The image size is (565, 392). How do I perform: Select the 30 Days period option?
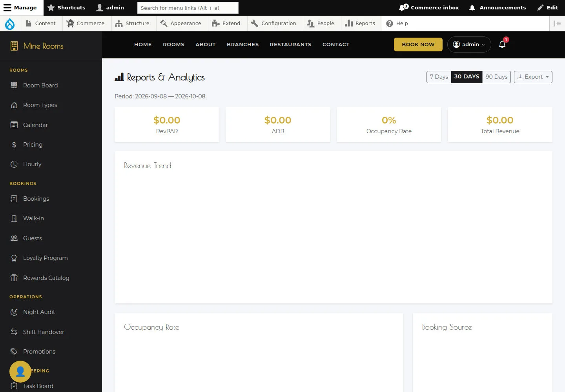click(467, 77)
